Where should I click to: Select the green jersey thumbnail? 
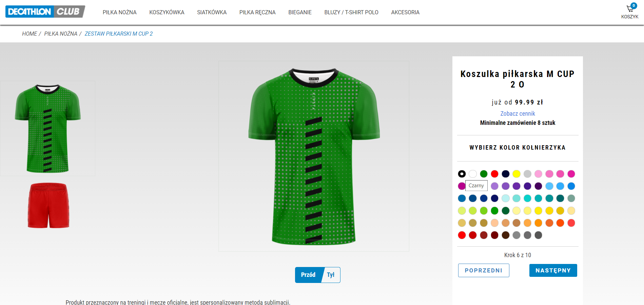[x=47, y=128]
